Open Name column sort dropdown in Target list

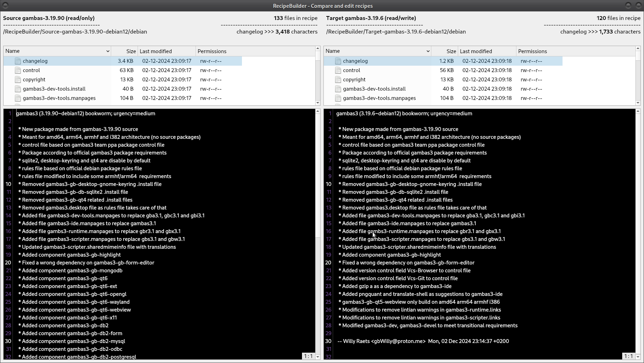point(428,51)
